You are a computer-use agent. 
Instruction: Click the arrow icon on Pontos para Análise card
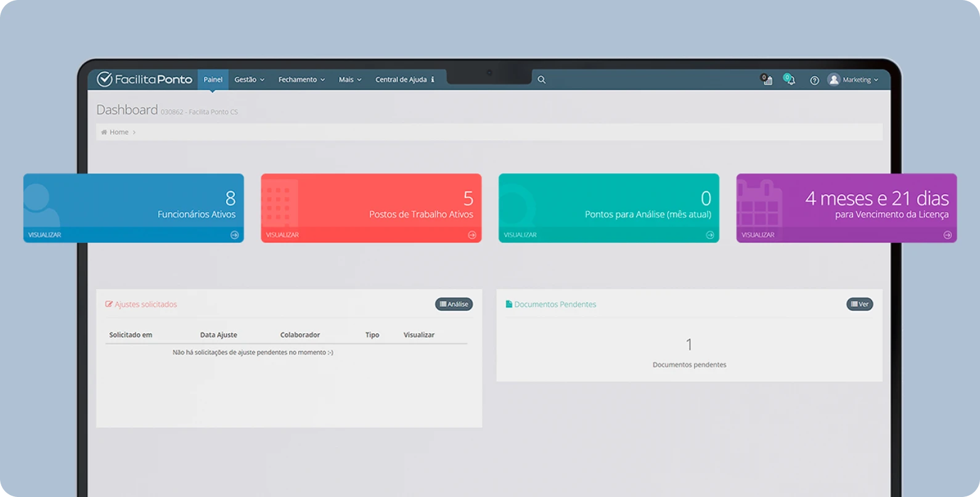coord(709,235)
